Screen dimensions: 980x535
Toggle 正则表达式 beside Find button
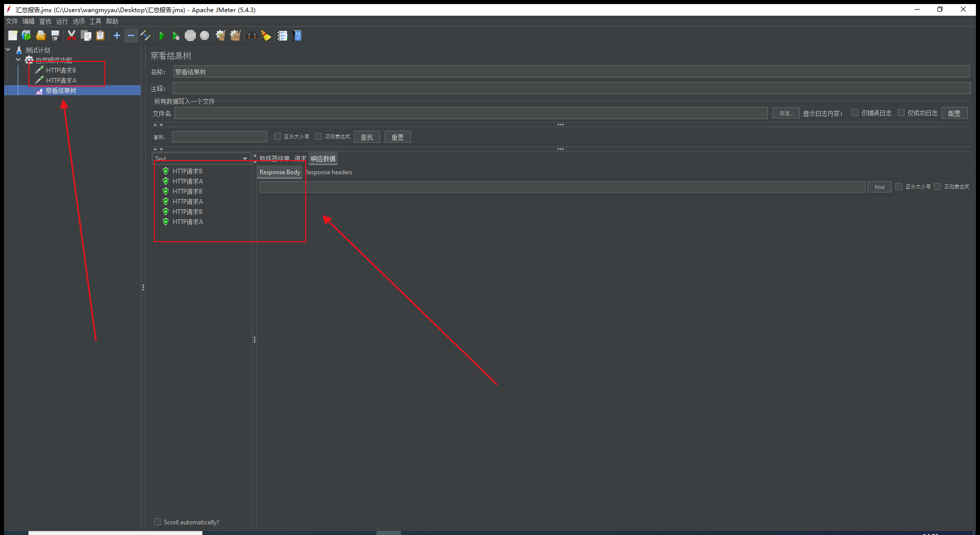click(937, 186)
